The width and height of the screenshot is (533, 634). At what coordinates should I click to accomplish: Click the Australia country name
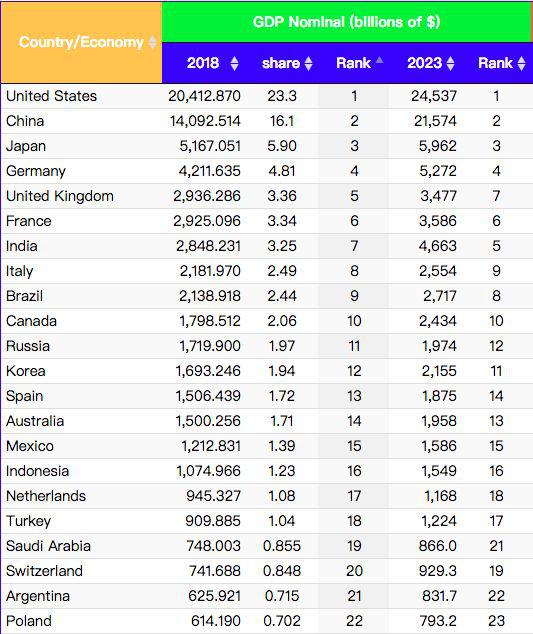[x=35, y=421]
